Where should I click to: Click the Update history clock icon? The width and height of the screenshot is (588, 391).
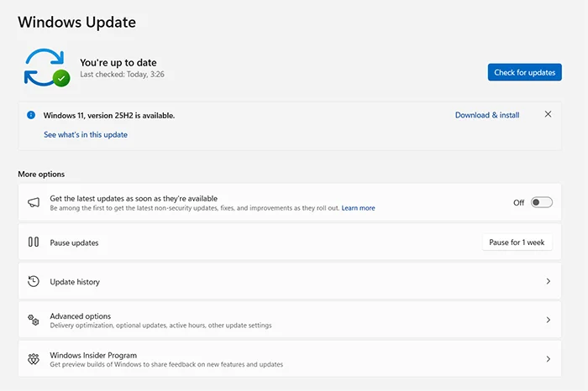coord(34,282)
